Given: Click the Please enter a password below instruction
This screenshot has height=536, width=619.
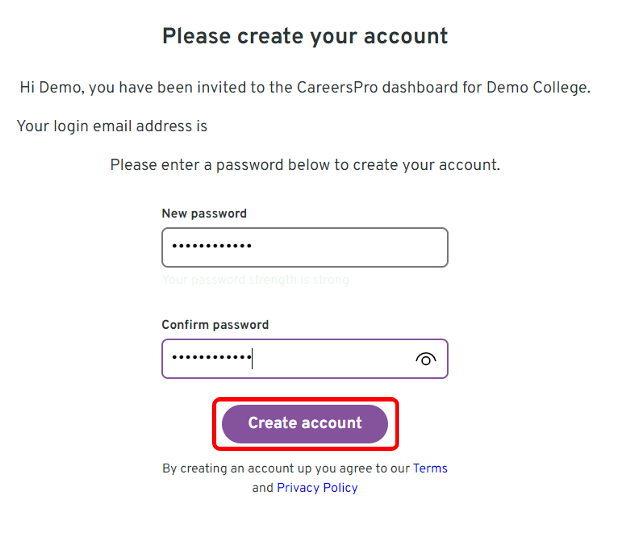Looking at the screenshot, I should pyautogui.click(x=305, y=165).
